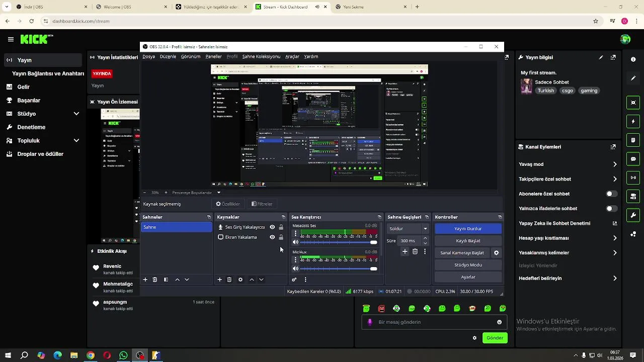This screenshot has height=362, width=644.
Task: Click Stüdyo Modu button
Action: [468, 265]
